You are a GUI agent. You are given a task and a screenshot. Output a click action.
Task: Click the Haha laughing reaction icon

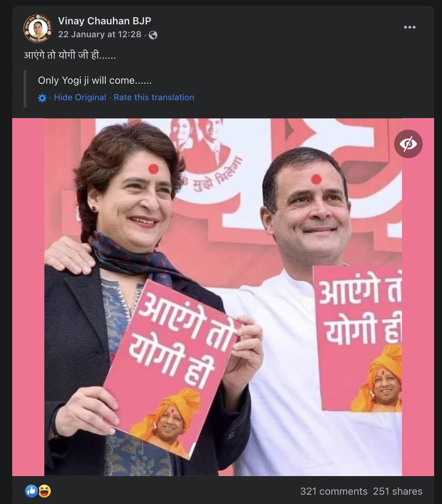click(x=44, y=491)
